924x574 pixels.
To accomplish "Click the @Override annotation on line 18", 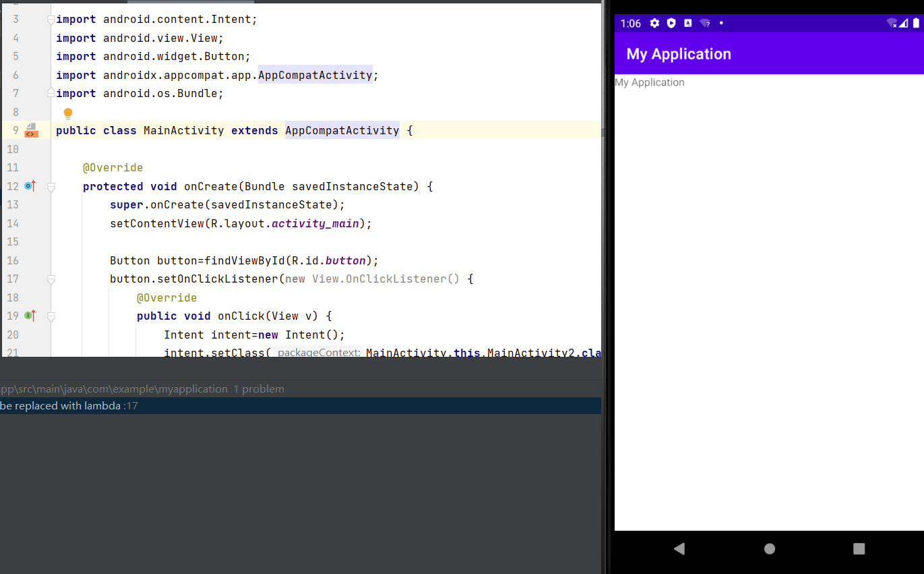I will 166,297.
